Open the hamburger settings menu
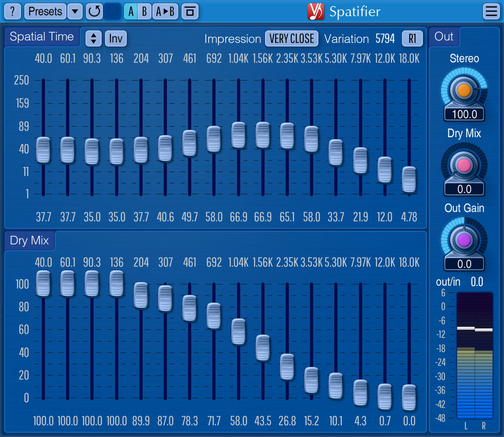 click(x=491, y=11)
